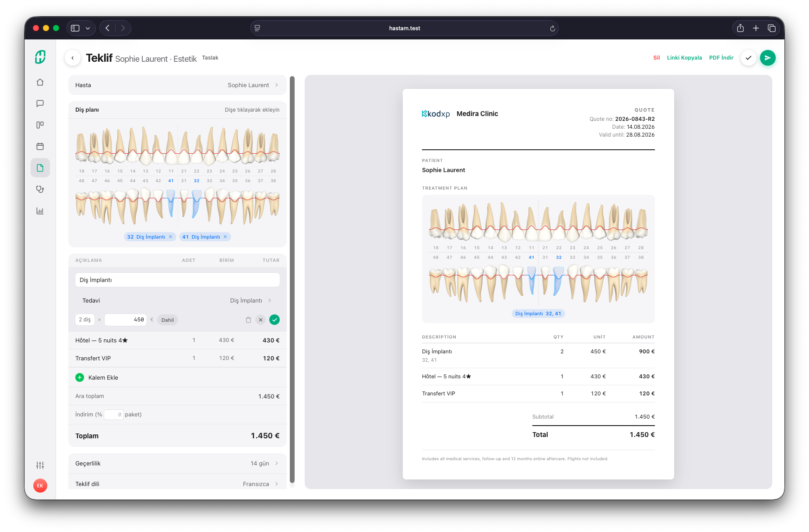The width and height of the screenshot is (809, 532).
Task: Expand the Hasta Sophie Laurent row
Action: [x=177, y=85]
